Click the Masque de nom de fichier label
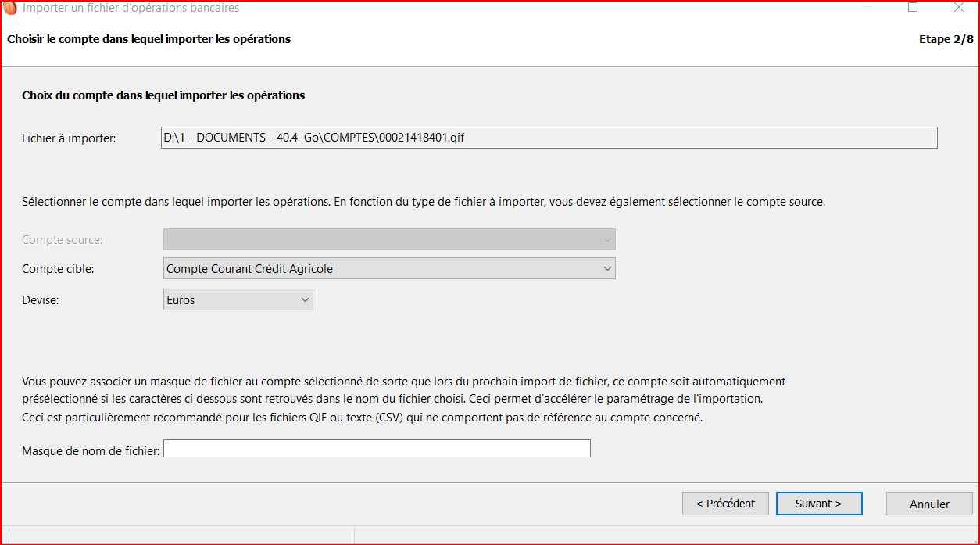 point(91,451)
